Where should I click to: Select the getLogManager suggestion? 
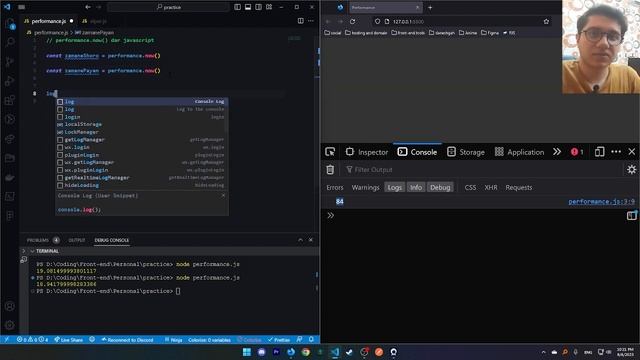(141, 140)
